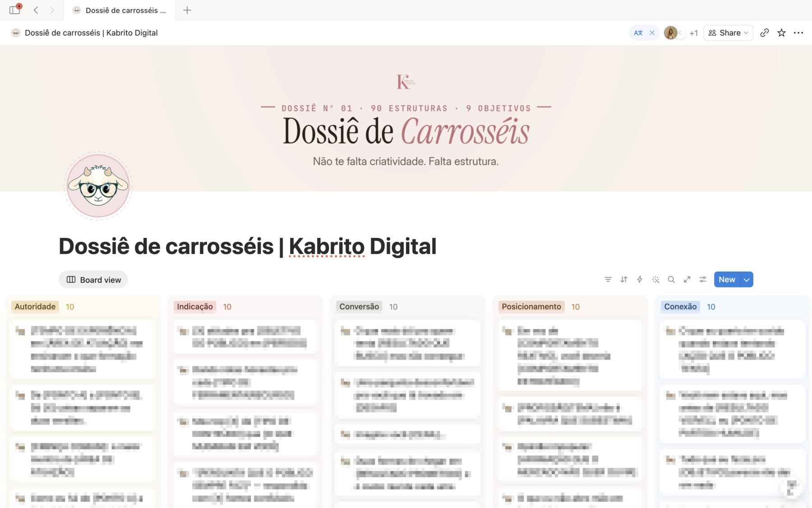Go forward with the right arrow

click(x=52, y=10)
